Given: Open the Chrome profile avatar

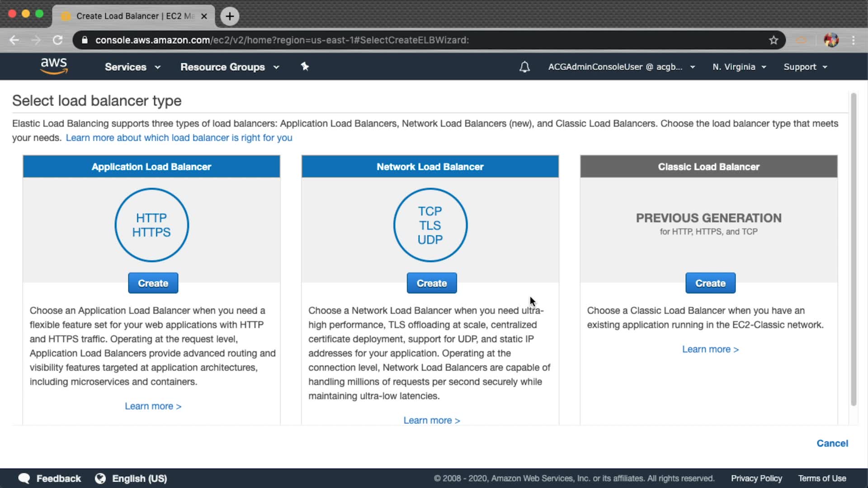Looking at the screenshot, I should [831, 40].
